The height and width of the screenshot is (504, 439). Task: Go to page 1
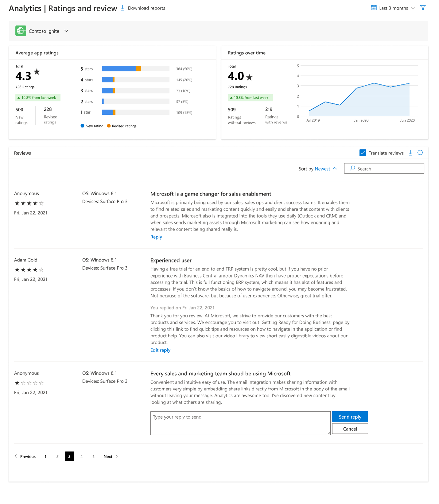click(x=45, y=456)
